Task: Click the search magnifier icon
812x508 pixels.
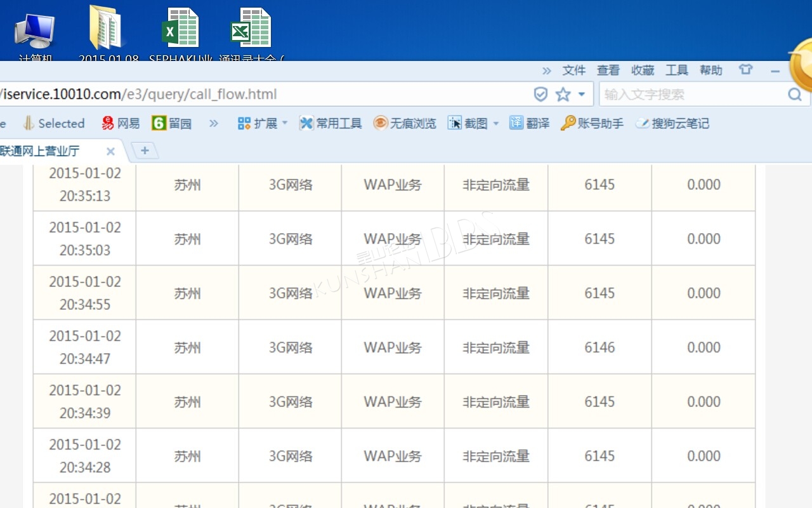Action: pyautogui.click(x=794, y=95)
